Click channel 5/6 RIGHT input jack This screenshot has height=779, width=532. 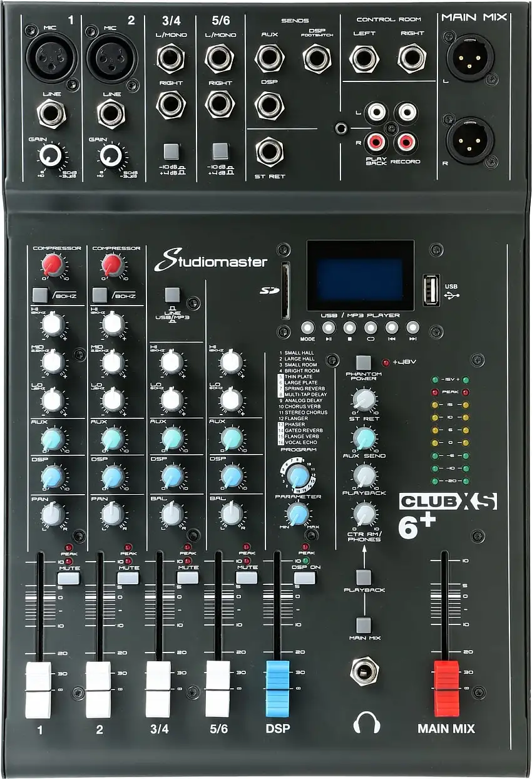coord(220,104)
